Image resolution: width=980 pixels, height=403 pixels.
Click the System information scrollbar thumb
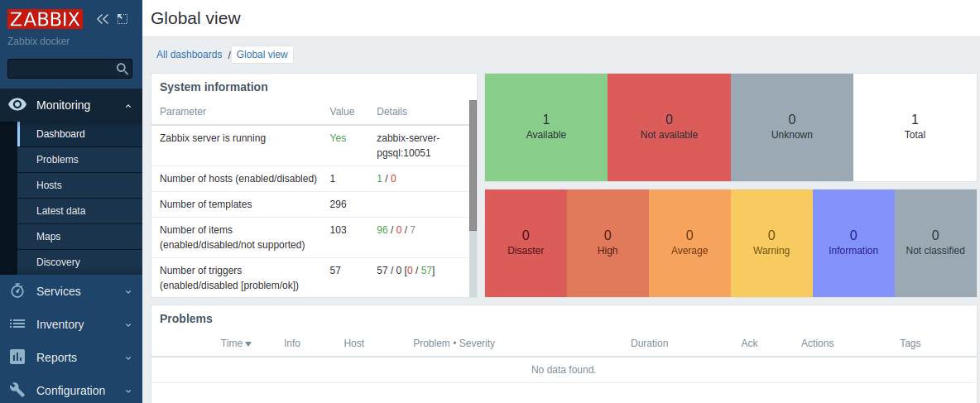[x=473, y=165]
